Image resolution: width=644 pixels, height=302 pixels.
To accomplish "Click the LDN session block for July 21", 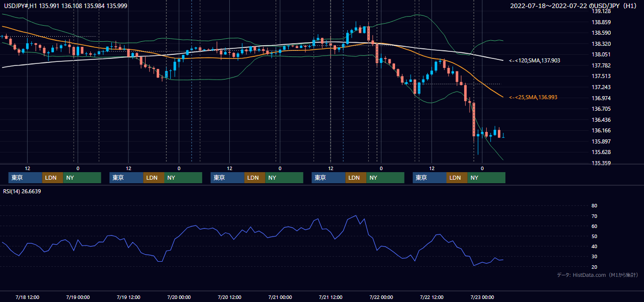I will click(x=356, y=178).
